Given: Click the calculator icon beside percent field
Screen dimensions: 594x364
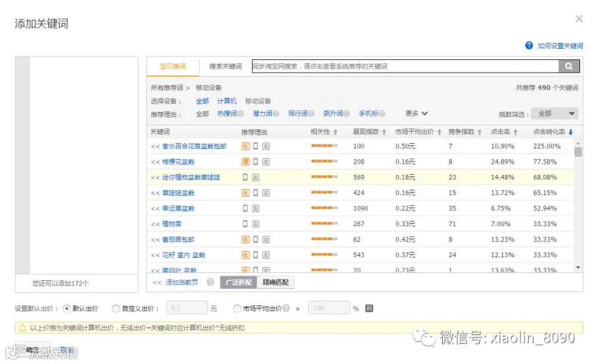Looking at the screenshot, I should click(369, 308).
